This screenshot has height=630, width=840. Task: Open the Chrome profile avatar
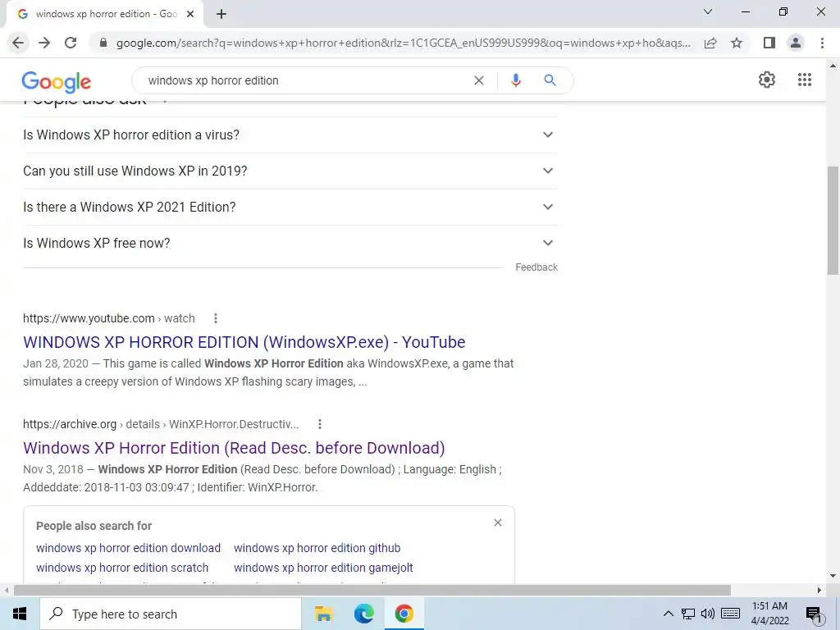(796, 43)
